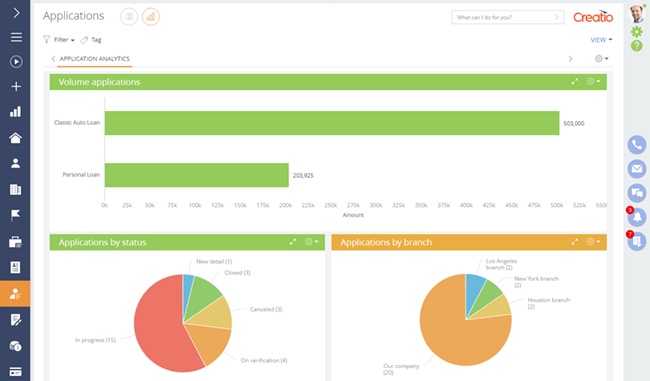Viewport: 650px width, 381px height.
Task: Open the email panel icon
Action: pyautogui.click(x=637, y=169)
